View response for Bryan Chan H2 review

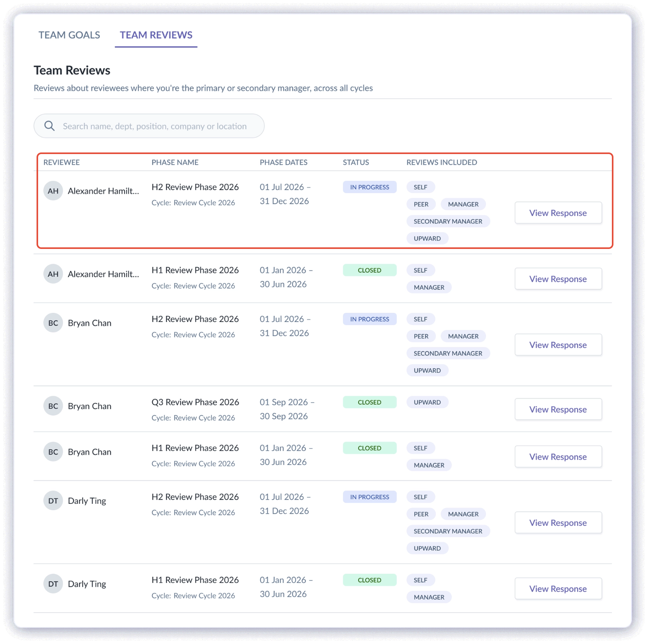pos(558,345)
